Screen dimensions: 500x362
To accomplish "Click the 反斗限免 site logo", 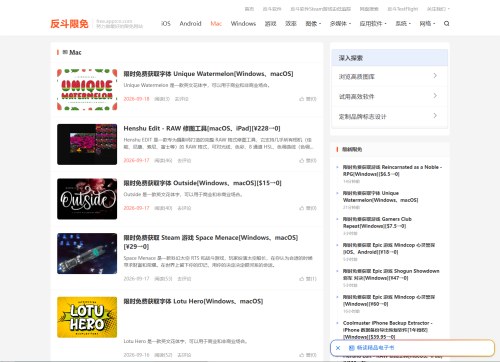I will [69, 24].
